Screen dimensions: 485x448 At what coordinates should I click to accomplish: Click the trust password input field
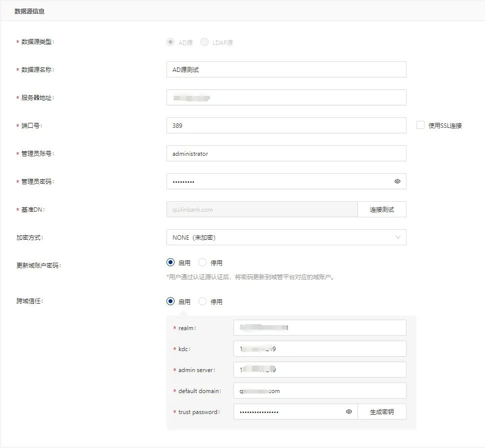295,412
